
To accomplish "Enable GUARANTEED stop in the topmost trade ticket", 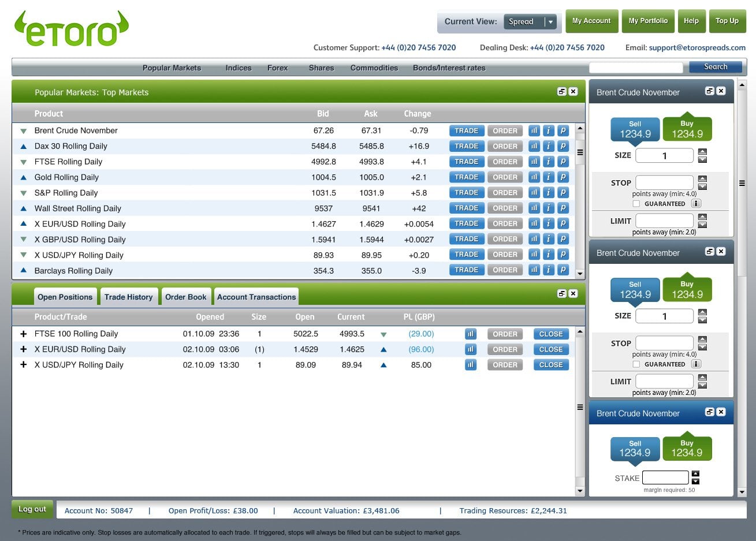I will pos(636,204).
